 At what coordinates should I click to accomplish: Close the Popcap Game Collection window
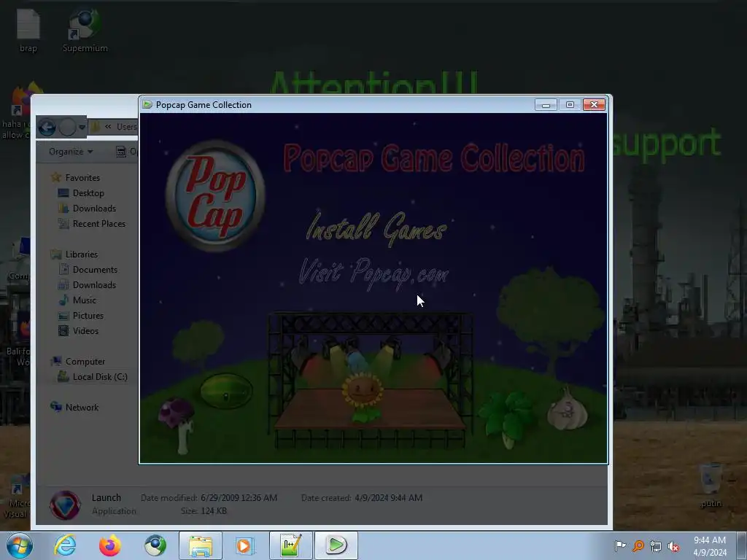[x=594, y=105]
